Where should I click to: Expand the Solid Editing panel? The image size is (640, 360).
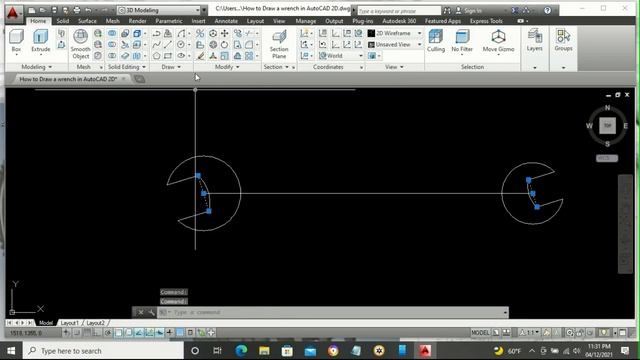127,67
